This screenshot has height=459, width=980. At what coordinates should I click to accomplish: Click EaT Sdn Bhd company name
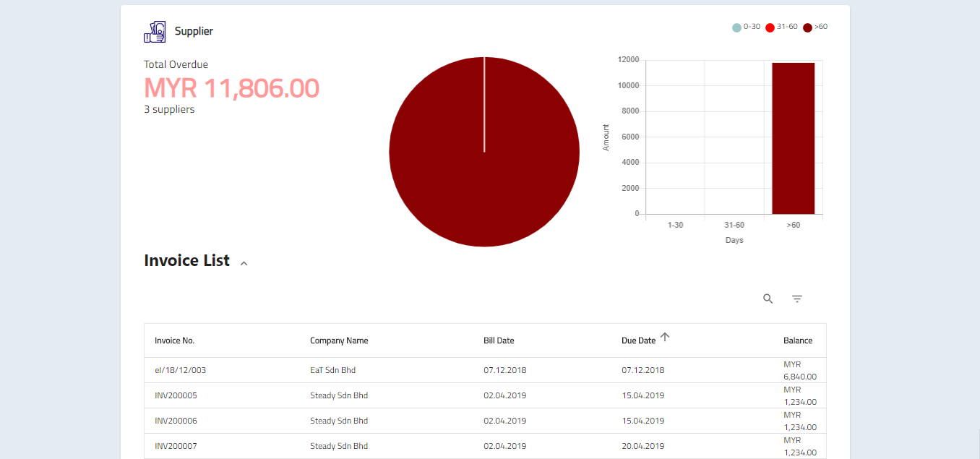point(332,370)
